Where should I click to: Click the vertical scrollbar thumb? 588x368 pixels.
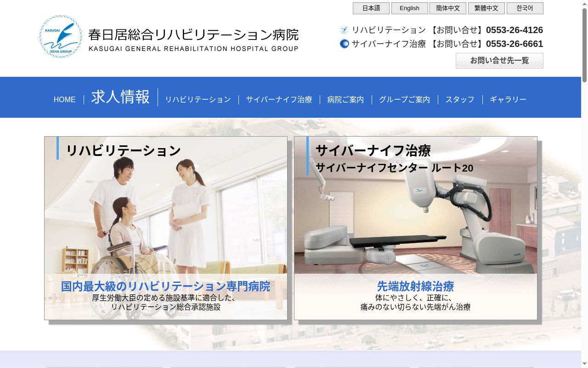[584, 45]
